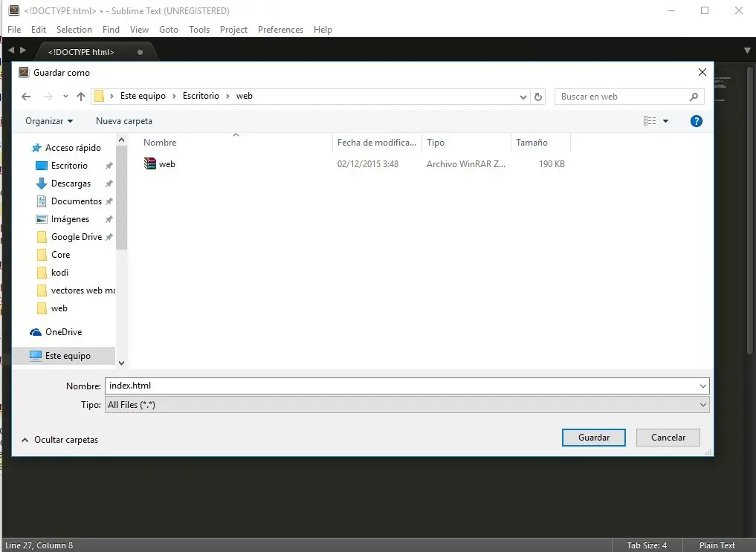This screenshot has width=756, height=552.
Task: Click the pin icon next to Google Drive
Action: 109,237
